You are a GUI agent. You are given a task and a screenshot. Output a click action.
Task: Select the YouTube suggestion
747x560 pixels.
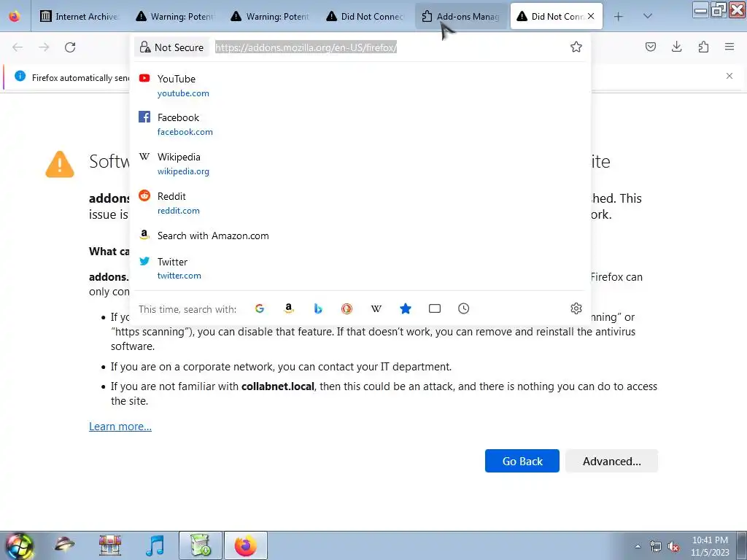click(x=360, y=86)
